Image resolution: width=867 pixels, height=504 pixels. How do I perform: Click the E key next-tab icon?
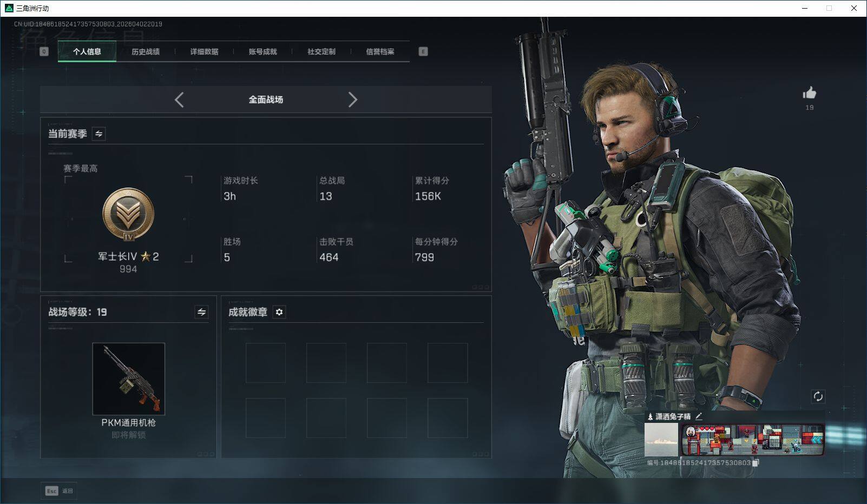point(423,51)
